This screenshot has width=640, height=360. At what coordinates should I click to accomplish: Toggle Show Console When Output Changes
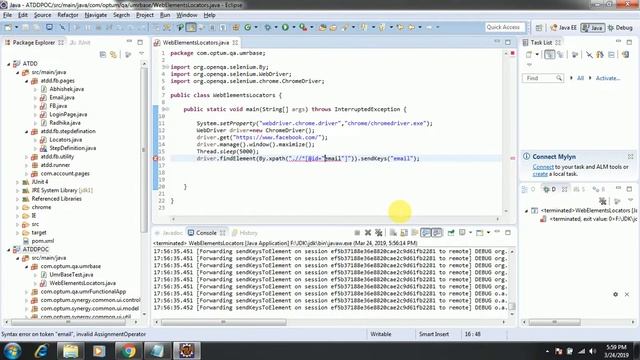(x=426, y=233)
